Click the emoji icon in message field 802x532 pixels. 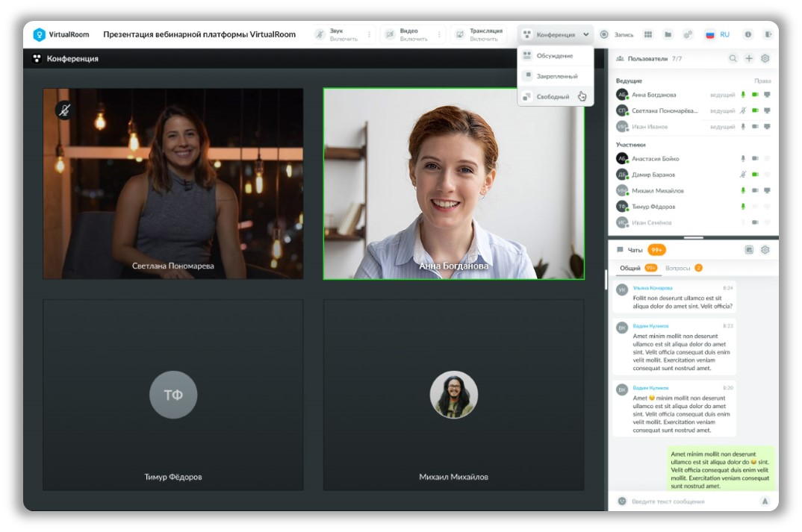621,501
